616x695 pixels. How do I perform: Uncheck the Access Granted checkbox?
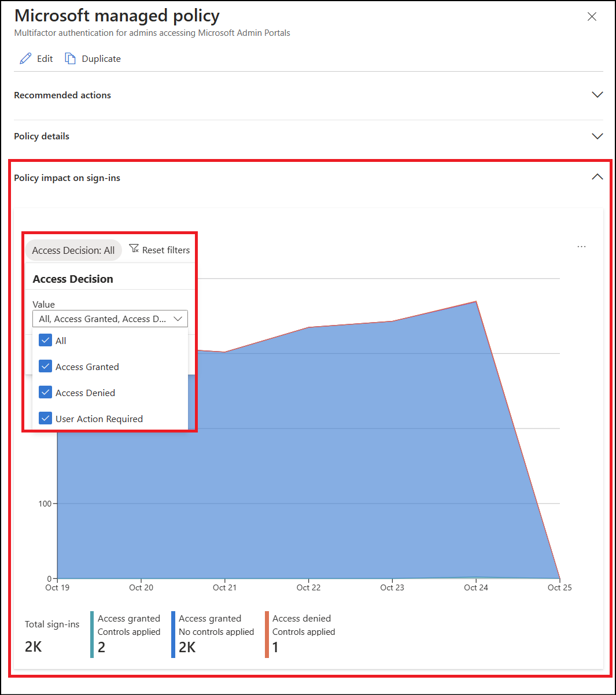pos(46,366)
